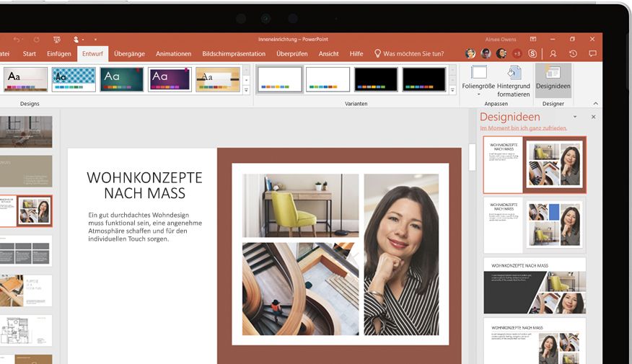632x364 pixels.
Task: Collapse the ribbon with the chevron
Action: pyautogui.click(x=596, y=104)
